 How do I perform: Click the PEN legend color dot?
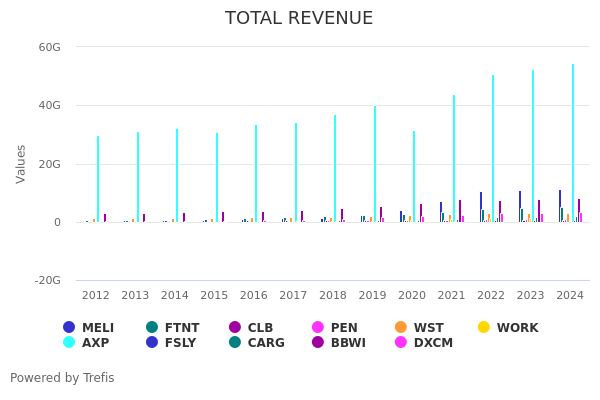[318, 328]
